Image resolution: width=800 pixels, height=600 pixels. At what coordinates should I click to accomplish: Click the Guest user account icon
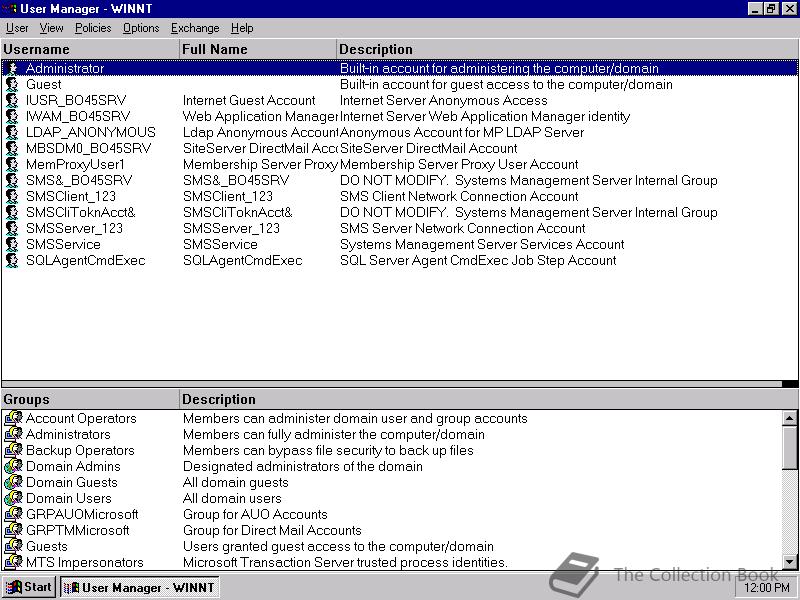pyautogui.click(x=12, y=84)
